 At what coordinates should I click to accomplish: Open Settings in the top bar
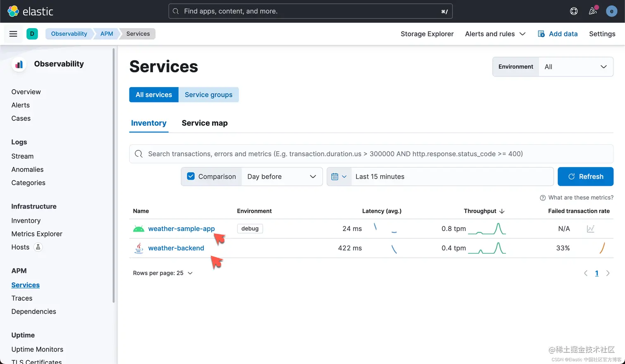(602, 34)
